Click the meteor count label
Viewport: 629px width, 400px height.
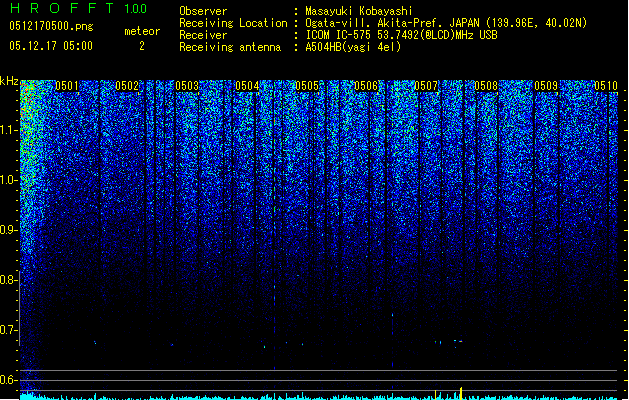pyautogui.click(x=142, y=31)
